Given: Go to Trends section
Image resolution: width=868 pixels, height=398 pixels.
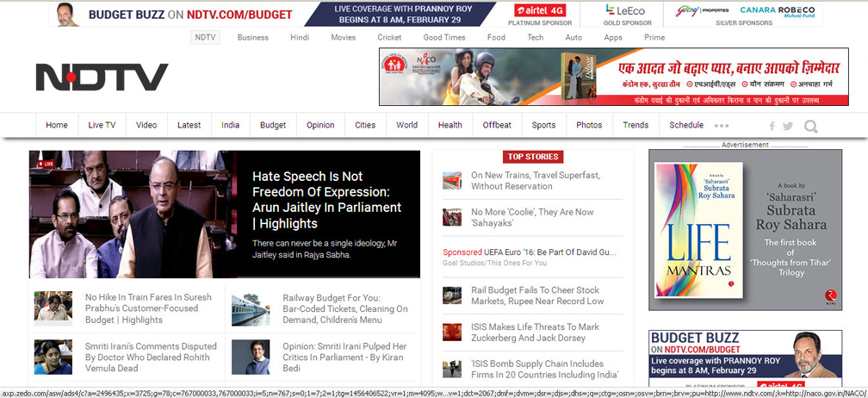Looking at the screenshot, I should click(635, 125).
